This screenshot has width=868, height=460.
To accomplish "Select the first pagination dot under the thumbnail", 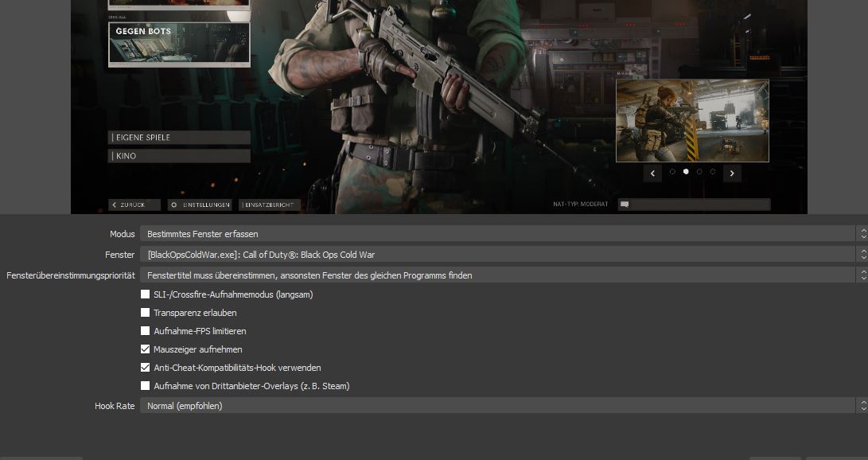I will (x=672, y=172).
